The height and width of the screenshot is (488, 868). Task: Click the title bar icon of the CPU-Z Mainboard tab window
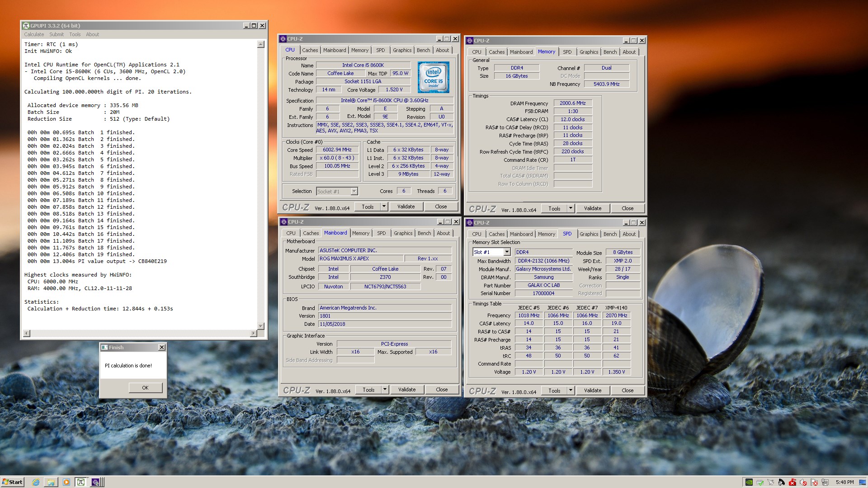[x=284, y=222]
